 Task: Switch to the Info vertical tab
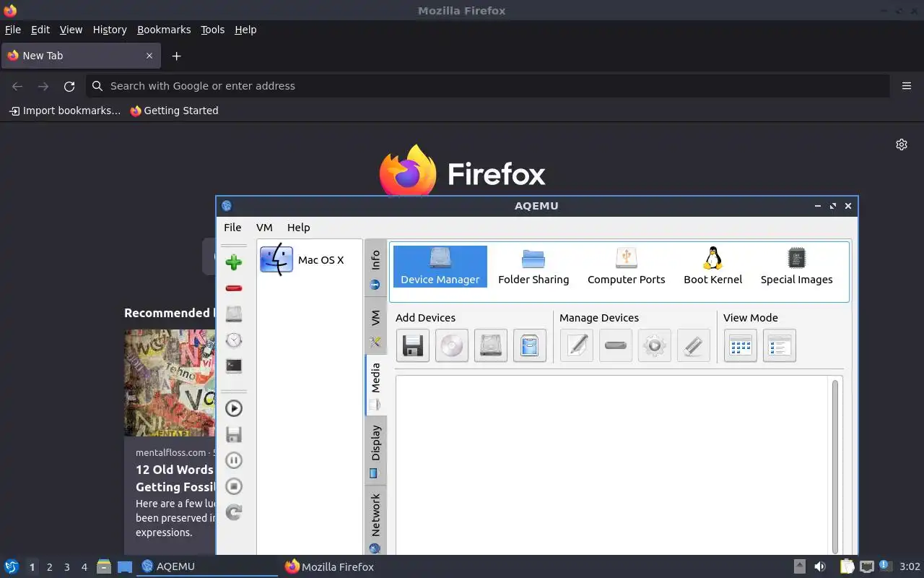tap(375, 268)
